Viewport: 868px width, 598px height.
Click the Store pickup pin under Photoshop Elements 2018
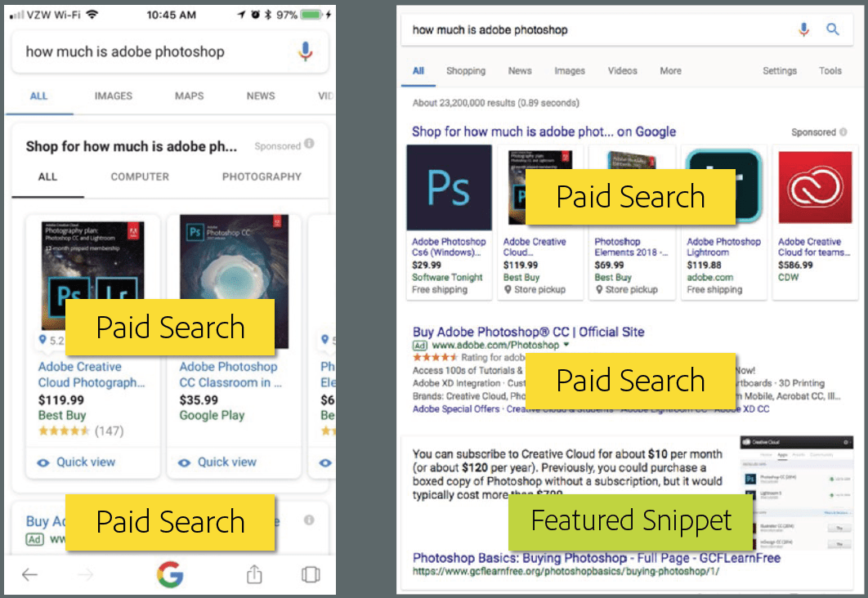[599, 289]
